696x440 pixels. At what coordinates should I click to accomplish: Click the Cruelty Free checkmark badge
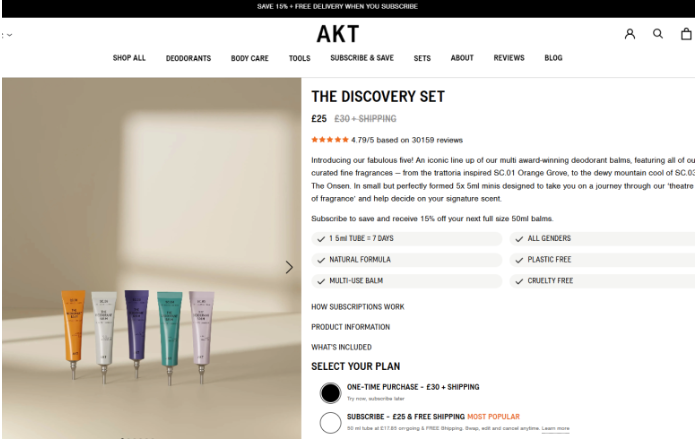coord(602,281)
